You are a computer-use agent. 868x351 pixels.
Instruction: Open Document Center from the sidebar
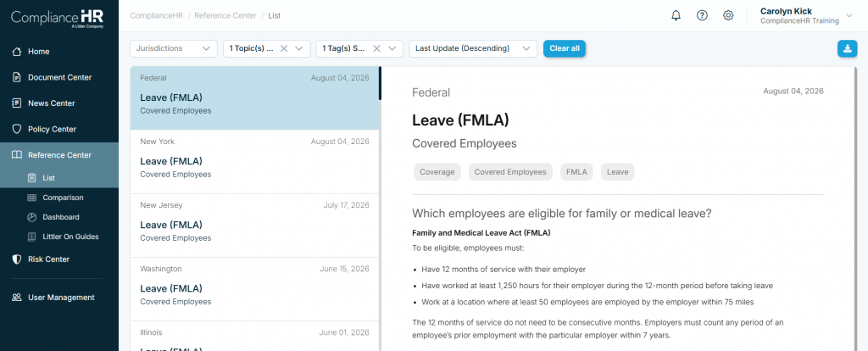59,77
